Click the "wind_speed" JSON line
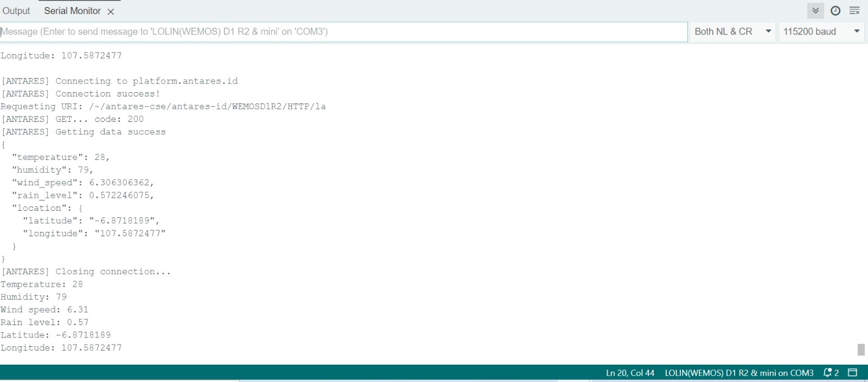Screen dimensions: 868x382 tap(82, 183)
